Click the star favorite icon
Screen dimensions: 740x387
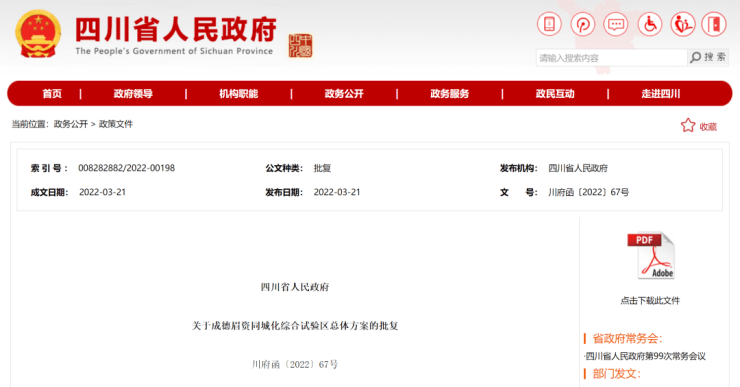click(688, 126)
